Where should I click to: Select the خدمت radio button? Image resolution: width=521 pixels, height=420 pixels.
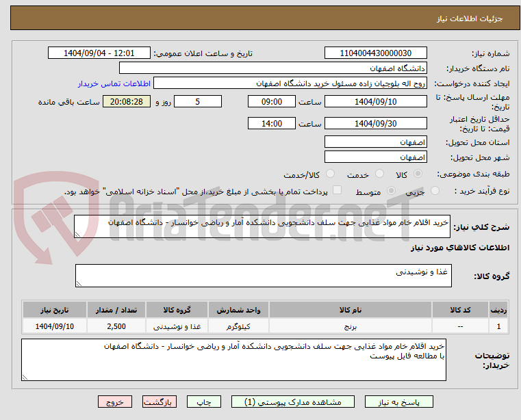tap(379, 174)
